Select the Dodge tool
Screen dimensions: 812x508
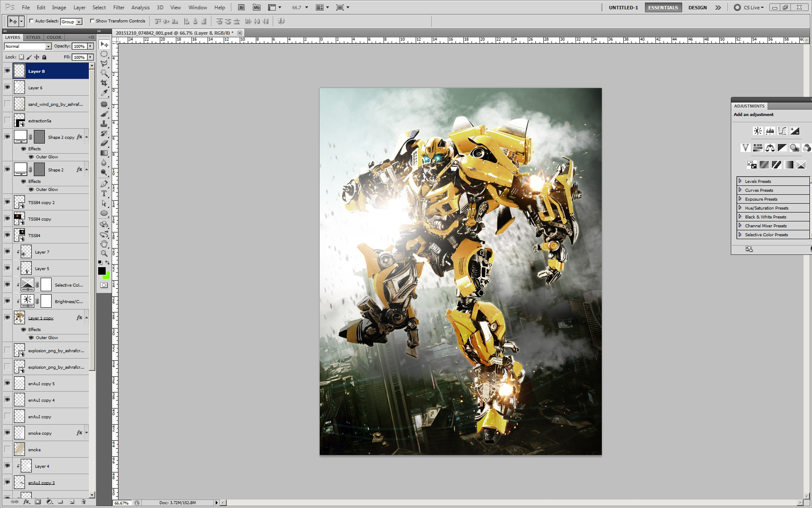[x=104, y=172]
